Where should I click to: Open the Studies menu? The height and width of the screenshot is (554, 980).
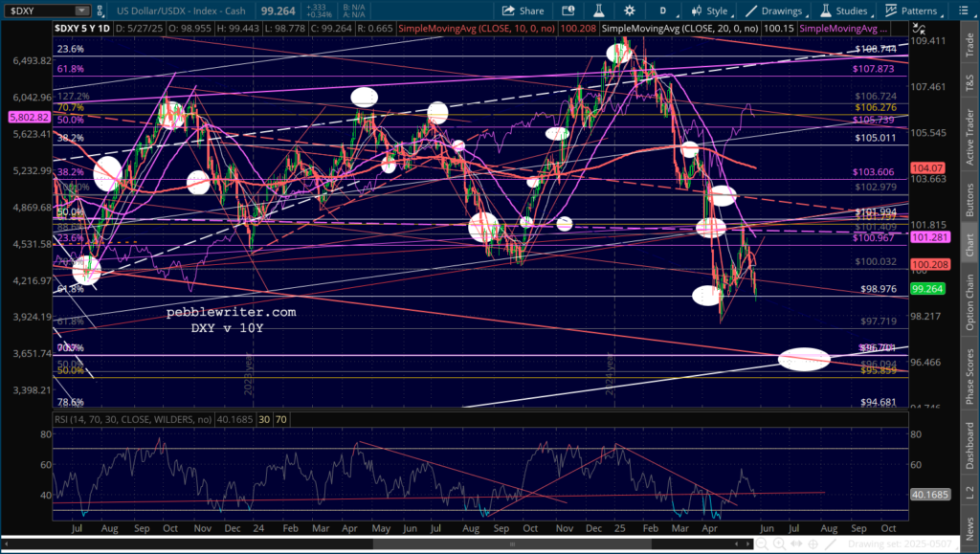coord(842,11)
